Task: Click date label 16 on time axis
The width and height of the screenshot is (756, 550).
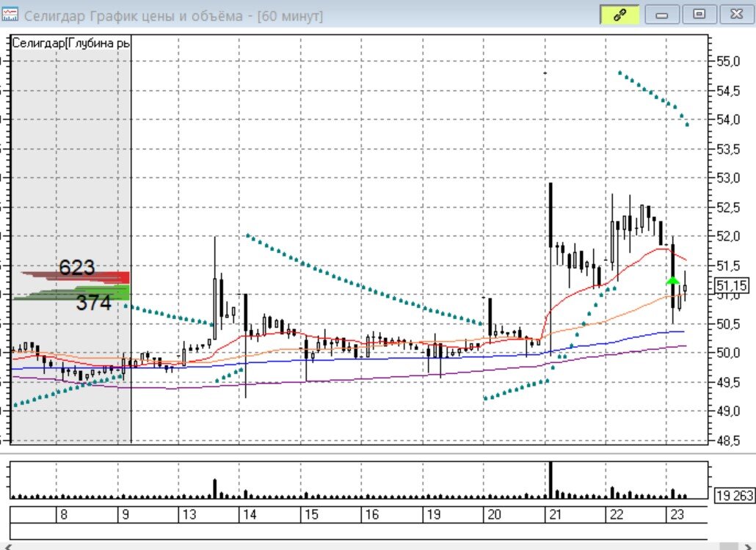Action: [x=371, y=514]
